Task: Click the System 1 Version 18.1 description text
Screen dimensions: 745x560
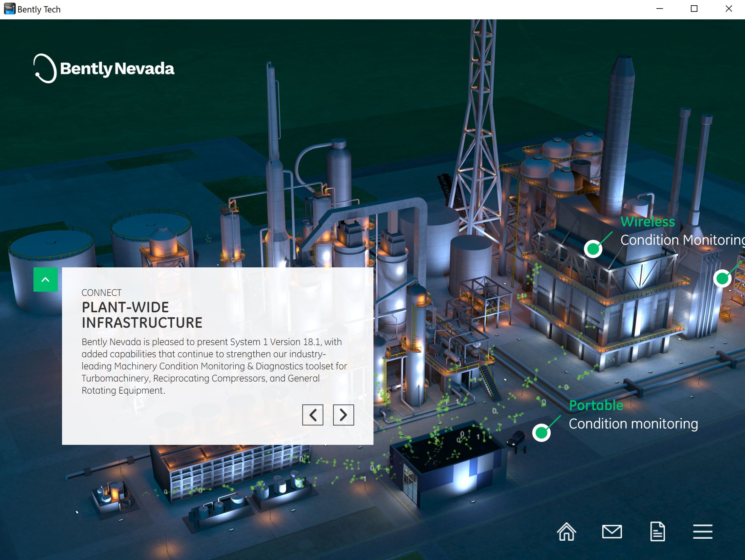Action: 214,366
